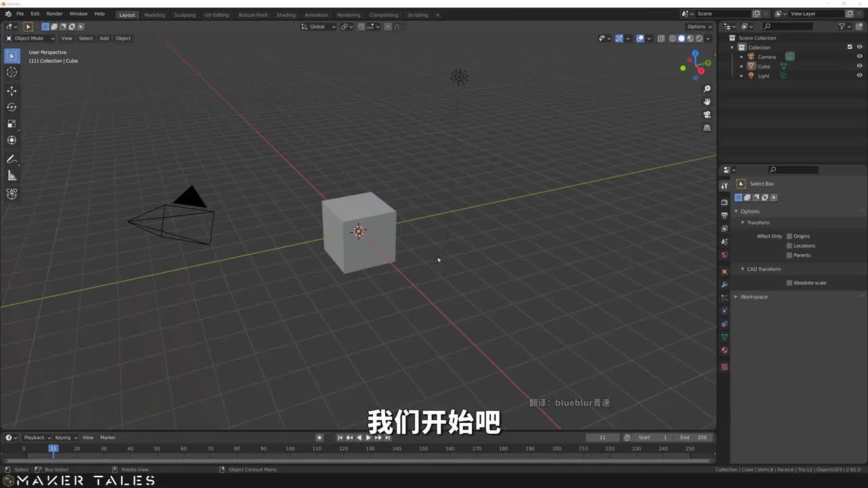Switch to the Modeling workspace tab
Screen dimensions: 868x488
pyautogui.click(x=154, y=15)
